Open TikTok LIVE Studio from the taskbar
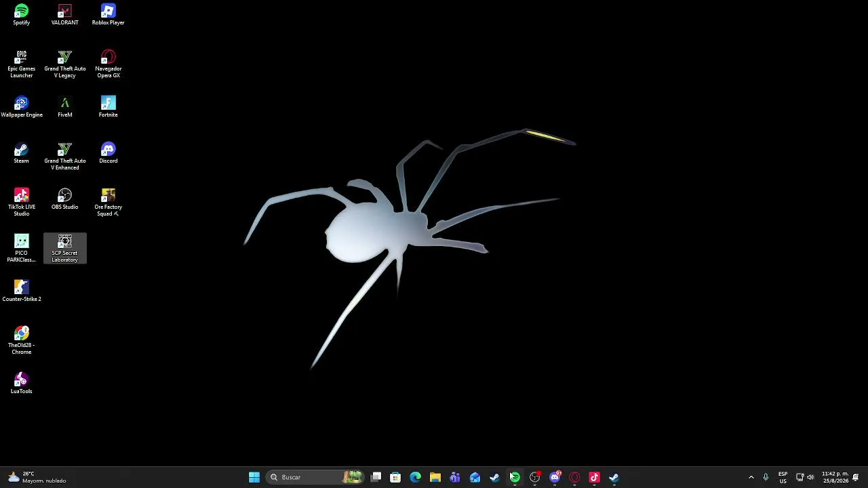This screenshot has width=868, height=488. point(595,477)
